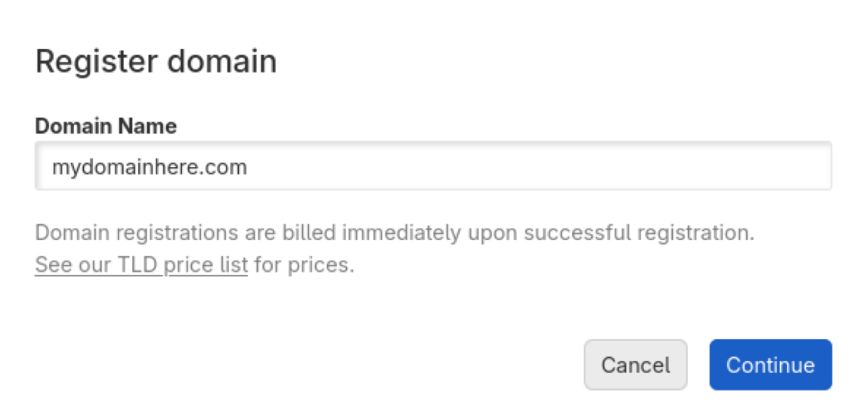This screenshot has height=420, width=868.
Task: Abort domain registration using Cancel
Action: pos(635,364)
